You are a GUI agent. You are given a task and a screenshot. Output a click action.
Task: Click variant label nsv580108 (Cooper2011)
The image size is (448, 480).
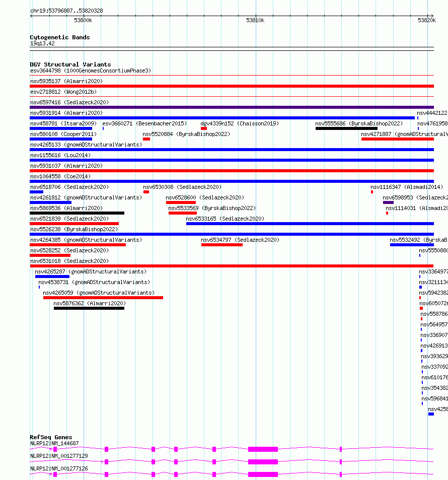coord(63,134)
